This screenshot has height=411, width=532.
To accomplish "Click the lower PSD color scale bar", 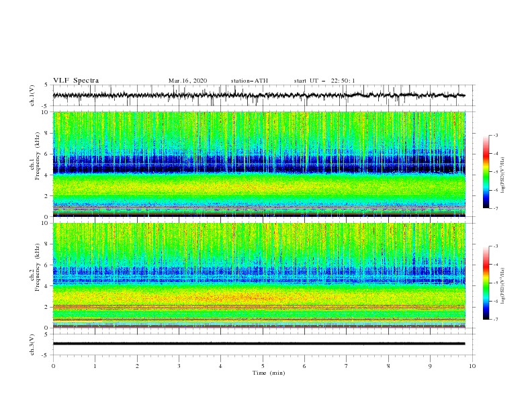I will pyautogui.click(x=486, y=283).
